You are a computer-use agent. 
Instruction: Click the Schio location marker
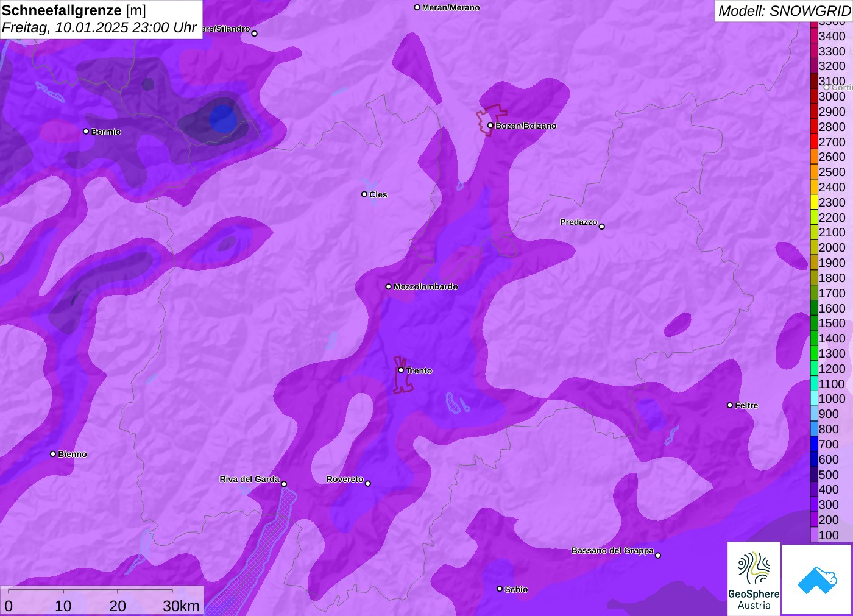click(x=500, y=589)
